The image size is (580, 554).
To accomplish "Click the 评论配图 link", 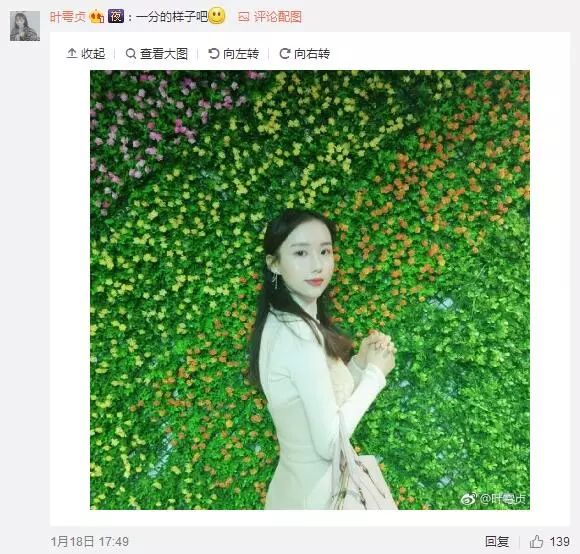I will (277, 17).
